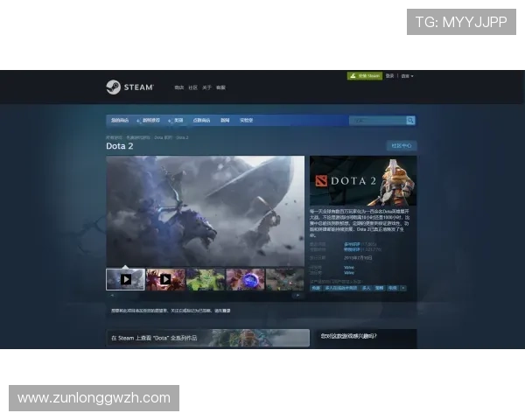Viewport: 525px width, 420px height.
Task: Select the 您的商店 store tab
Action: coord(120,120)
